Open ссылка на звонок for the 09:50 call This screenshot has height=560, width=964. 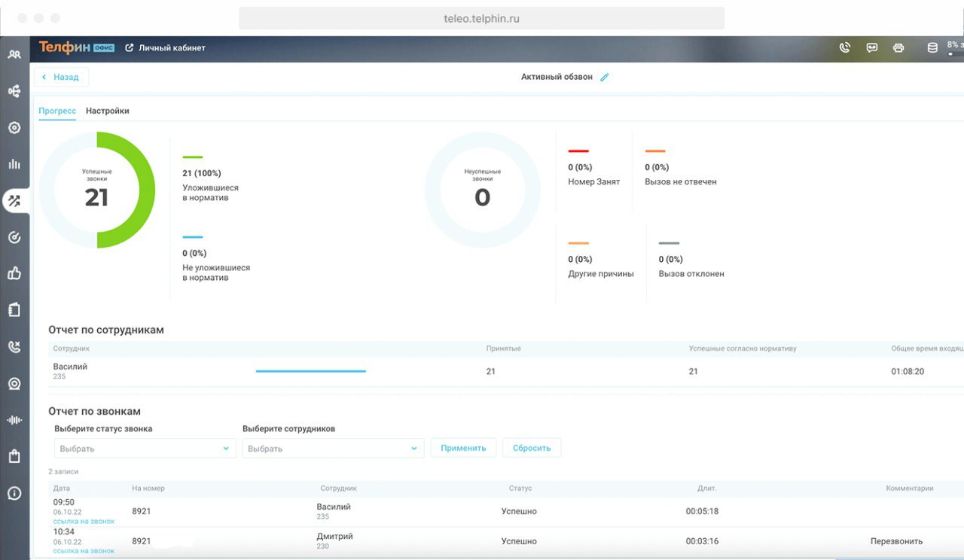click(x=84, y=521)
